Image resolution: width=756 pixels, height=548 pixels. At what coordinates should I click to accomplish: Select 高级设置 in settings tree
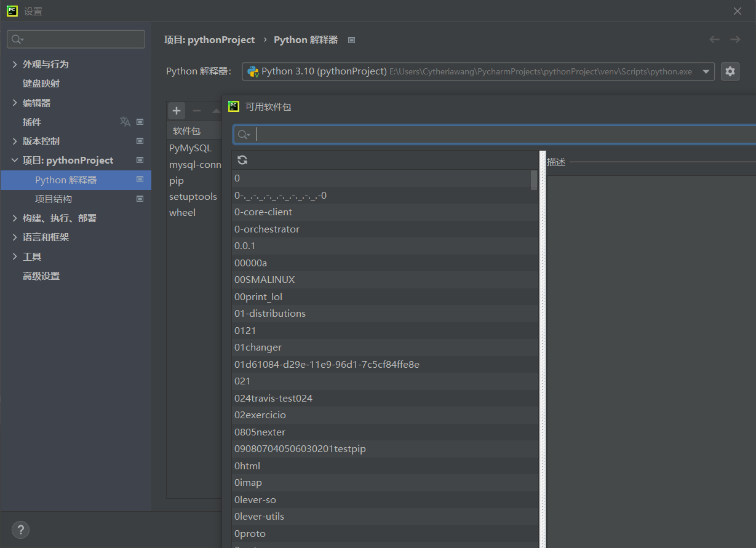click(x=41, y=276)
